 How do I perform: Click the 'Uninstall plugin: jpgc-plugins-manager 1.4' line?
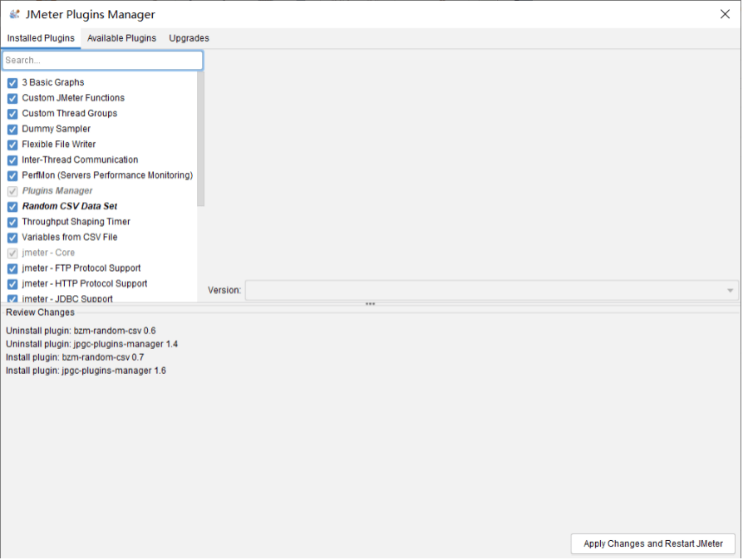point(92,345)
